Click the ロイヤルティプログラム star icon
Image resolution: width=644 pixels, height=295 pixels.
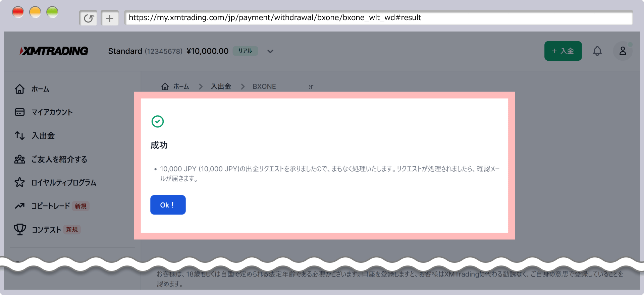click(20, 182)
